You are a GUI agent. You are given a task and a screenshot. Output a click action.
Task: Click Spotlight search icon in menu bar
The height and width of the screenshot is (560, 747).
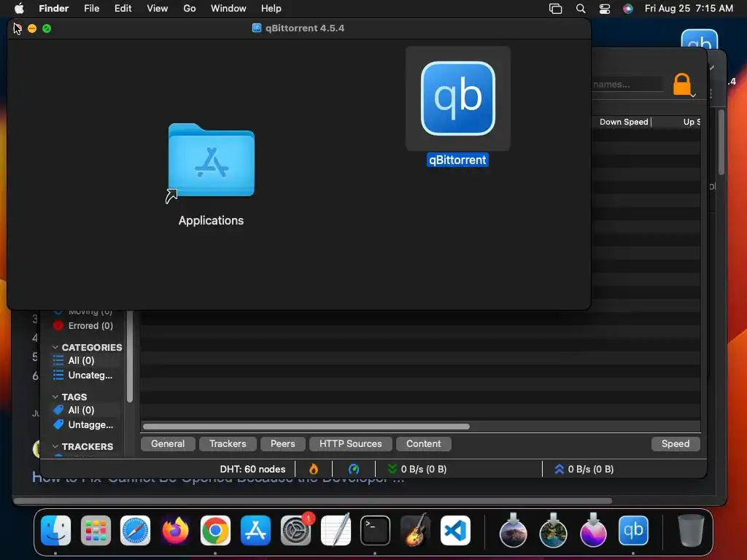pyautogui.click(x=580, y=9)
